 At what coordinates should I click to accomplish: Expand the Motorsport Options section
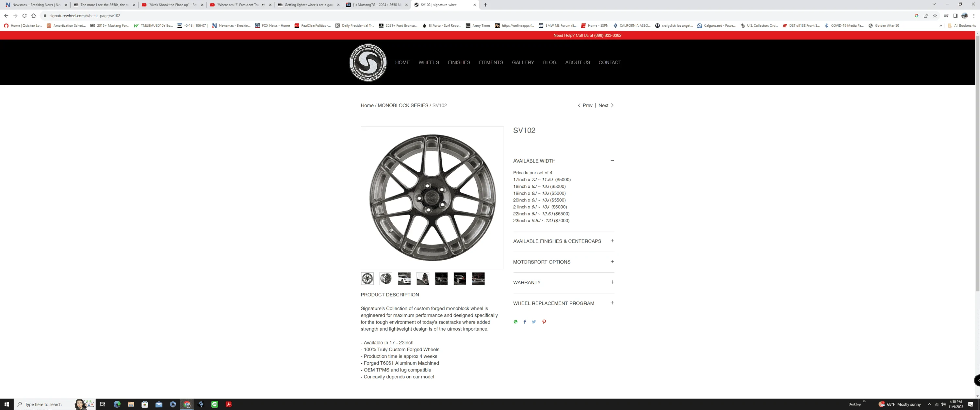pyautogui.click(x=612, y=262)
